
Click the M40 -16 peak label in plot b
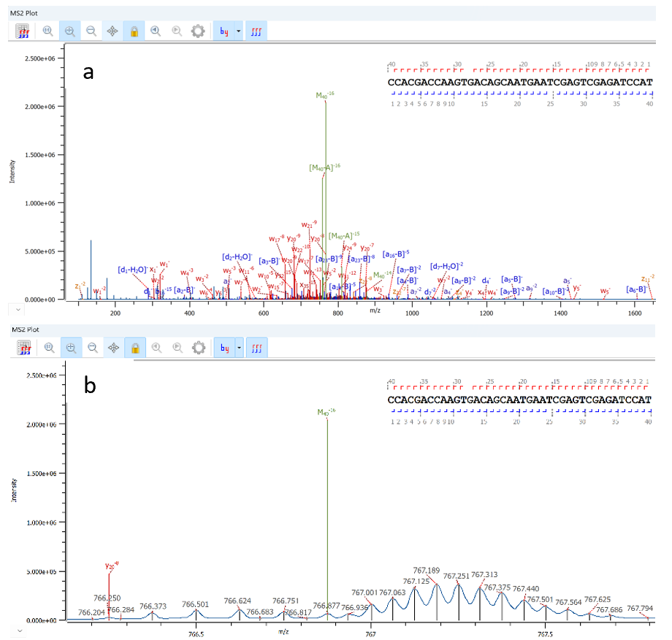coord(327,412)
